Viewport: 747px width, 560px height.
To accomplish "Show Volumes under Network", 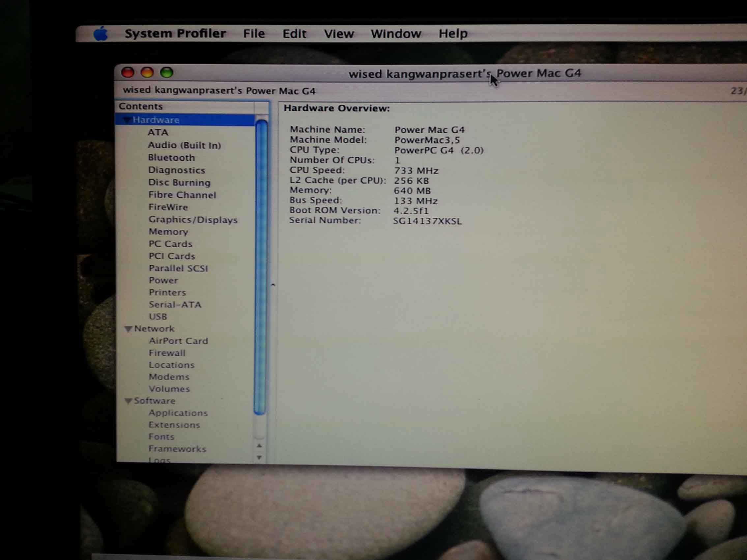I will coord(169,389).
